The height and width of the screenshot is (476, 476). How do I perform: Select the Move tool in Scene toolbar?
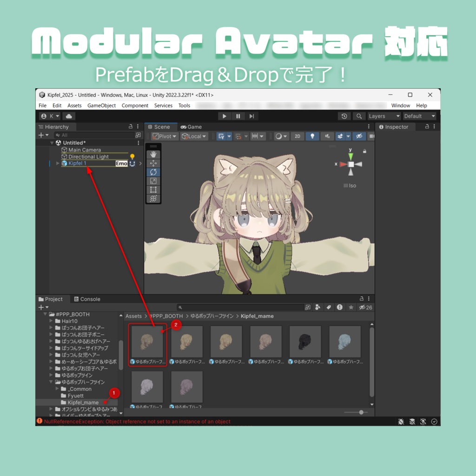pos(153,163)
